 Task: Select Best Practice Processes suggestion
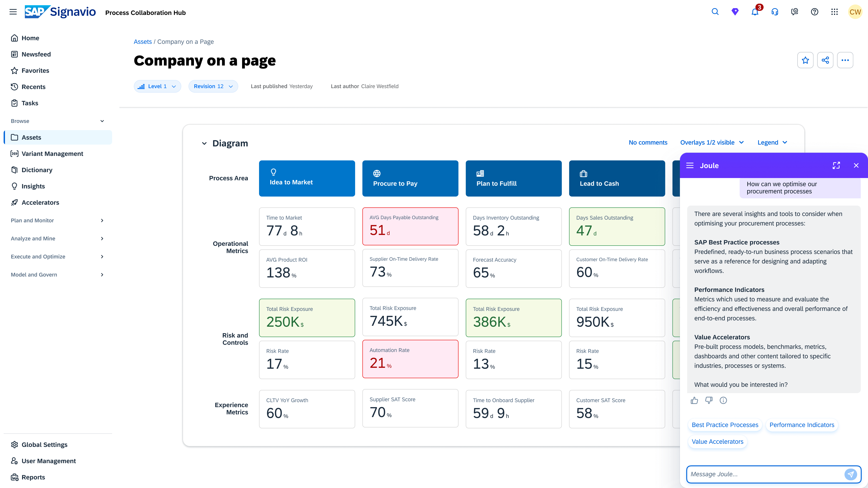pos(725,425)
